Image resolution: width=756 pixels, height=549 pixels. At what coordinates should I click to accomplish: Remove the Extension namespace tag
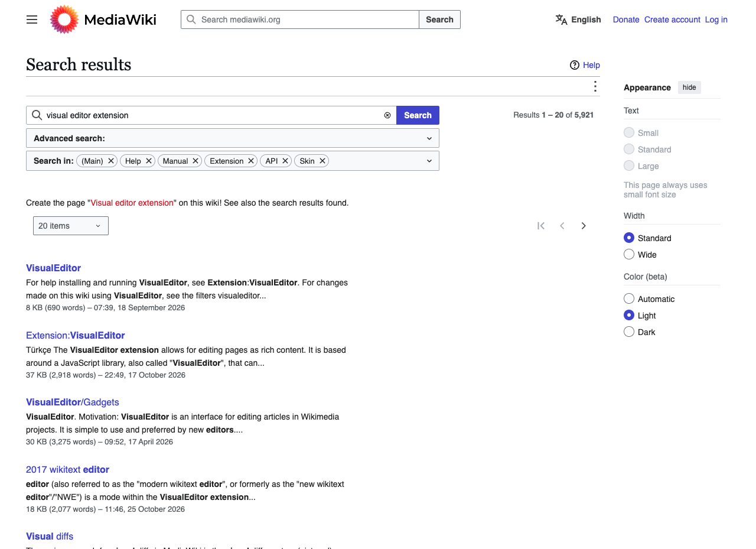[251, 161]
